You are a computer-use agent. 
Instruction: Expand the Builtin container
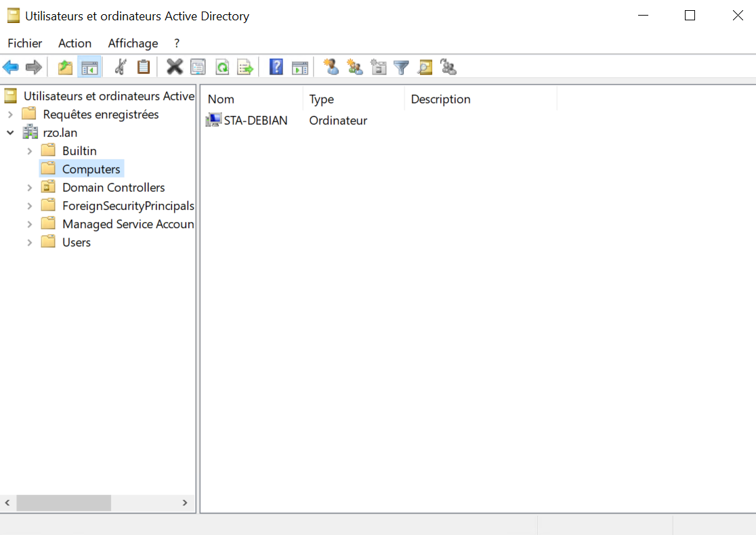29,151
